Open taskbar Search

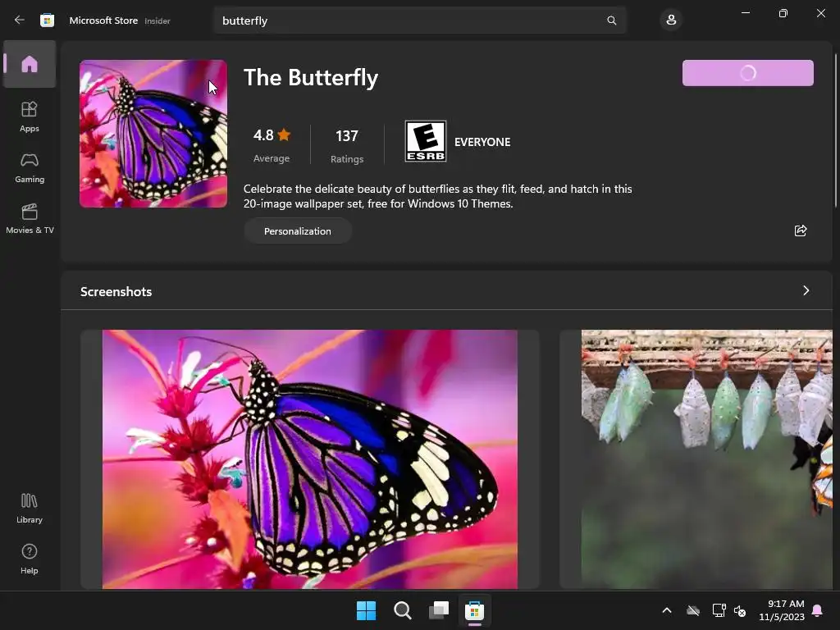[x=402, y=610]
